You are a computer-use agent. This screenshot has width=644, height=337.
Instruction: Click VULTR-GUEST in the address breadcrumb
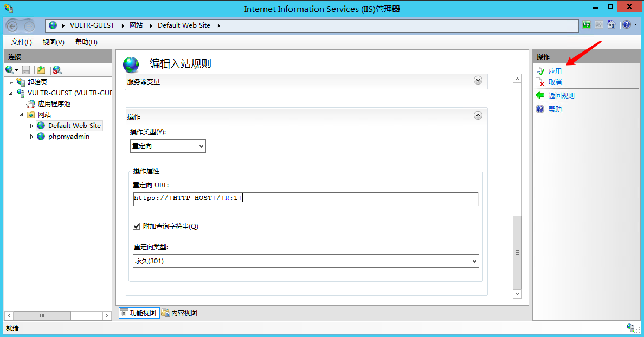pos(92,25)
